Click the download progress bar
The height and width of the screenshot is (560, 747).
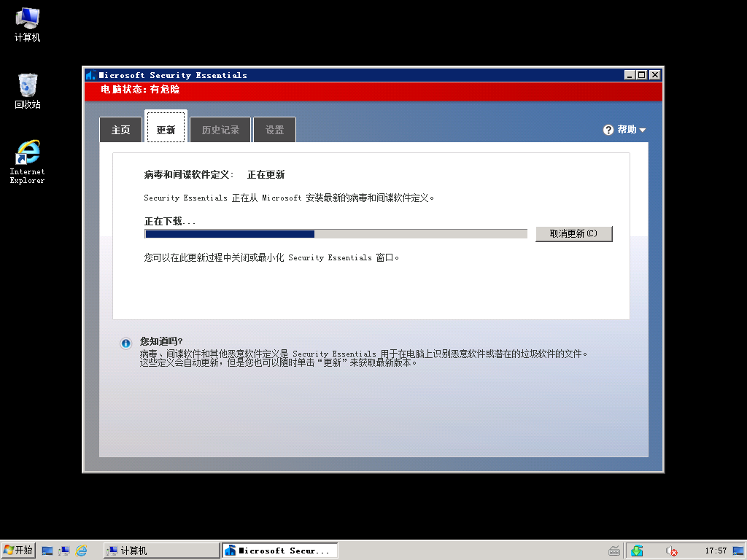point(336,234)
